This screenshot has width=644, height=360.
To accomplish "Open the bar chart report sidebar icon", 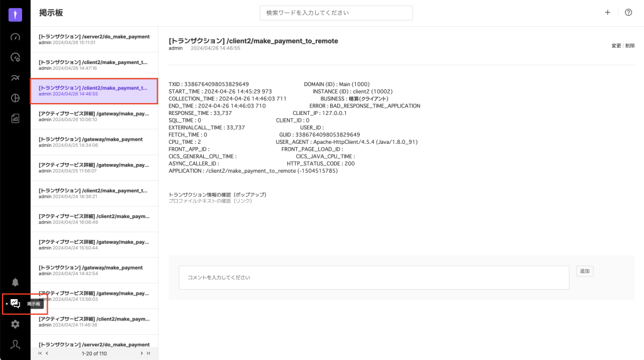I will (x=15, y=118).
